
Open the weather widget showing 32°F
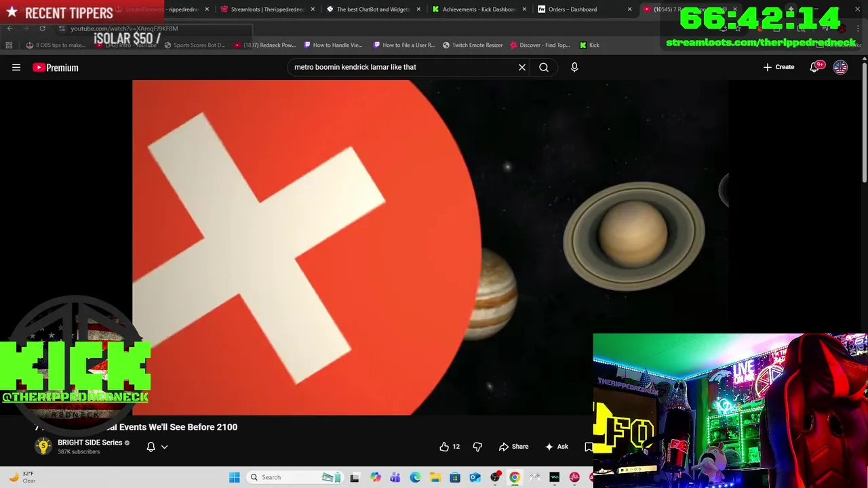(x=22, y=477)
